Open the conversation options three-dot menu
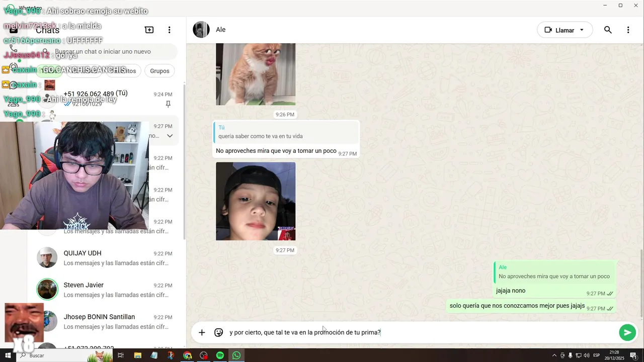 pyautogui.click(x=628, y=30)
